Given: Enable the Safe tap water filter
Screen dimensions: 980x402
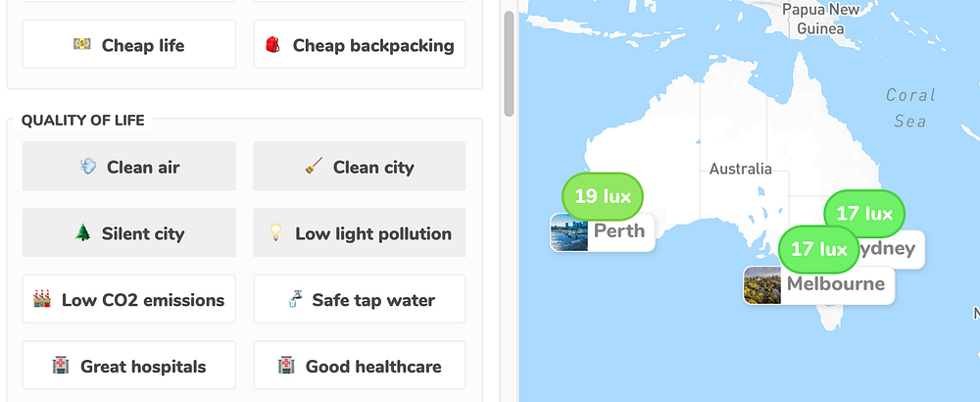Looking at the screenshot, I should [360, 300].
